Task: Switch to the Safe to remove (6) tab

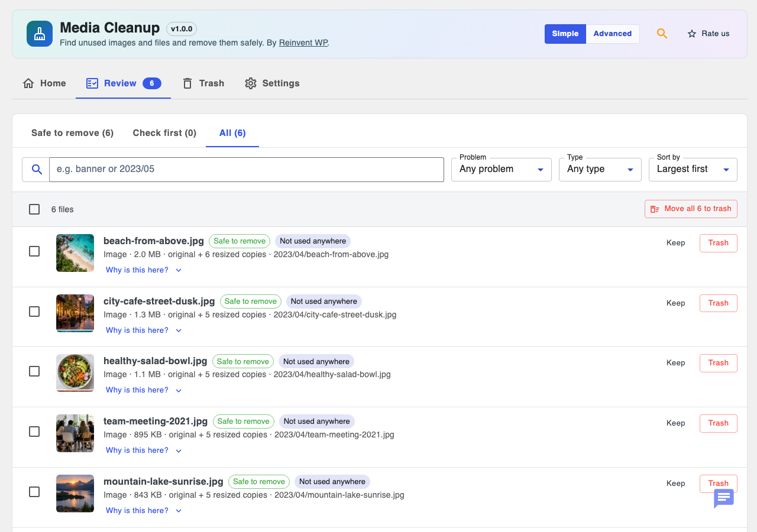Action: (x=72, y=133)
